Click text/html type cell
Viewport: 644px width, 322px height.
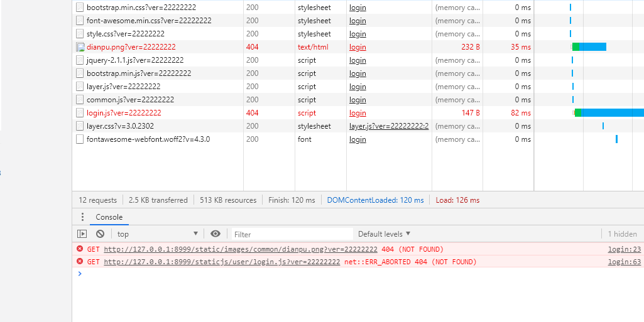point(313,47)
